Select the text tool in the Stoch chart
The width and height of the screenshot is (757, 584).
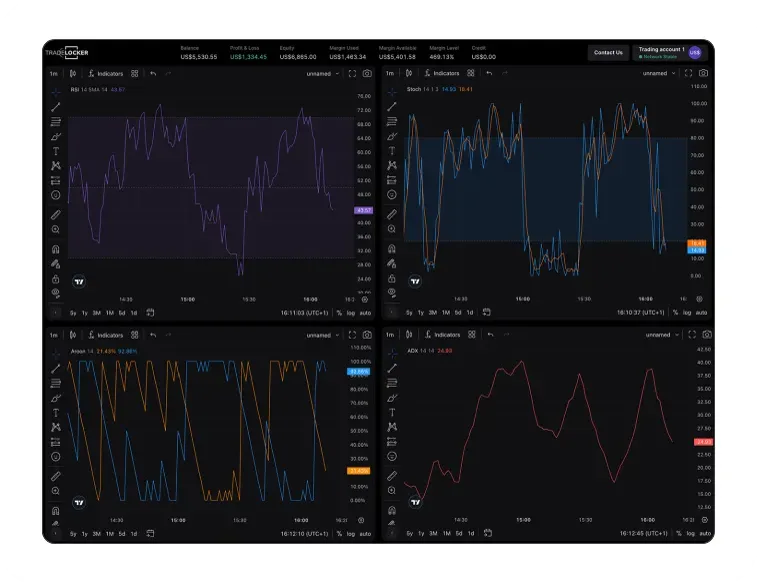coord(392,151)
